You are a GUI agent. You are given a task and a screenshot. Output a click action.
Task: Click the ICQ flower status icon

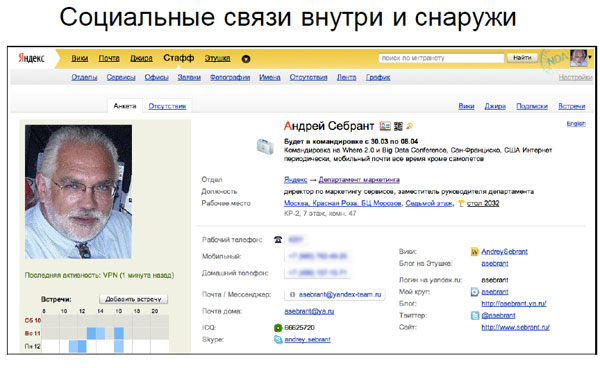[x=278, y=327]
